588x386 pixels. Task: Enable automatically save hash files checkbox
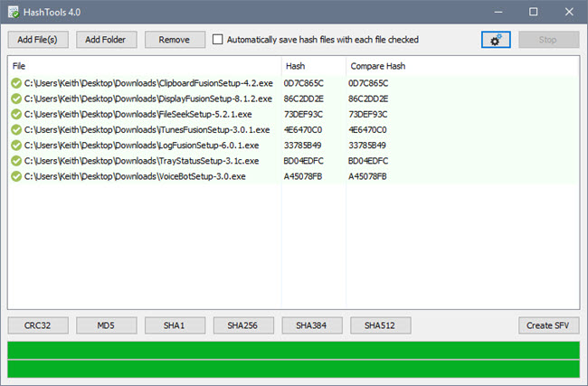(x=217, y=40)
